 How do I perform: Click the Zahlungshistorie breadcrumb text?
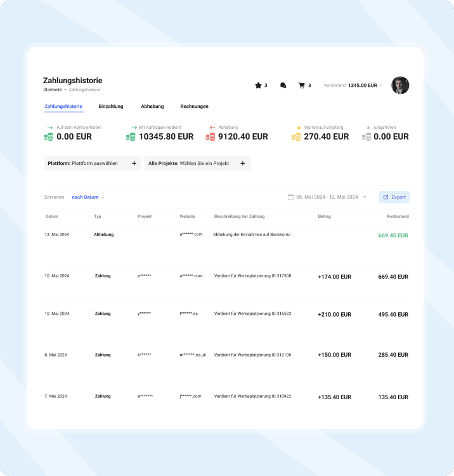click(84, 89)
